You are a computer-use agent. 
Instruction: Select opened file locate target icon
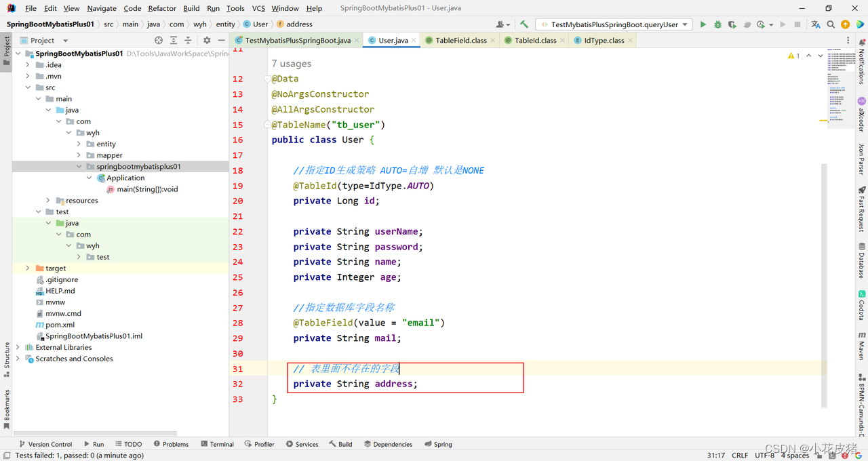(159, 41)
